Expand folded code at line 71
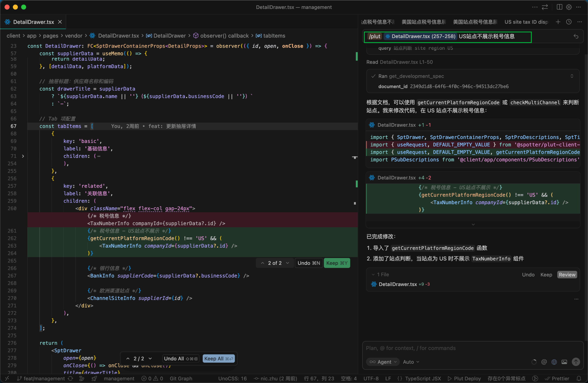The image size is (588, 383). pyautogui.click(x=23, y=156)
